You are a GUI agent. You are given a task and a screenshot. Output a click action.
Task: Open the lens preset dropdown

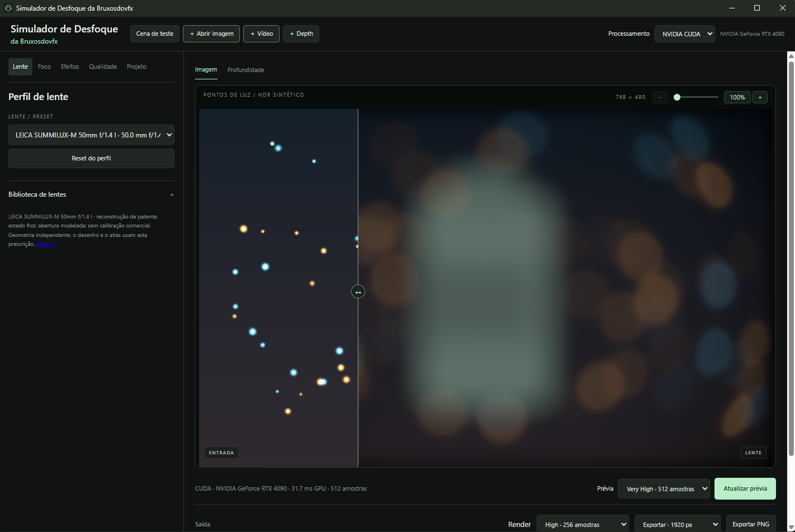click(x=91, y=135)
